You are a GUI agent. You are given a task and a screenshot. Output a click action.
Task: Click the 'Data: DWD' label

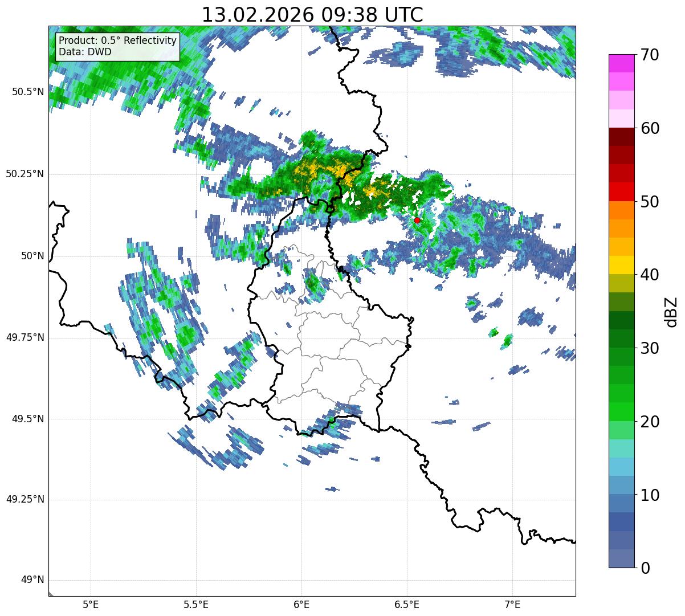click(x=85, y=52)
